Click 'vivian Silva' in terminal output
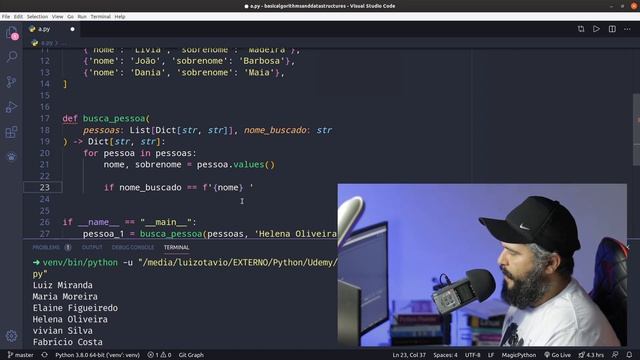This screenshot has height=360, width=640. [x=62, y=331]
